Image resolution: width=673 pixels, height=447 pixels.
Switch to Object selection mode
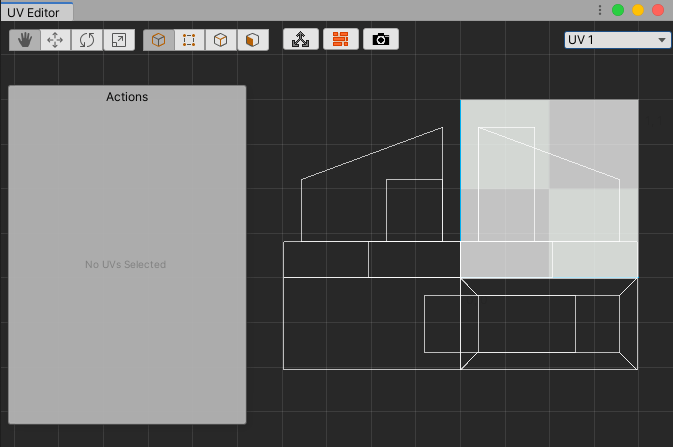click(x=159, y=40)
